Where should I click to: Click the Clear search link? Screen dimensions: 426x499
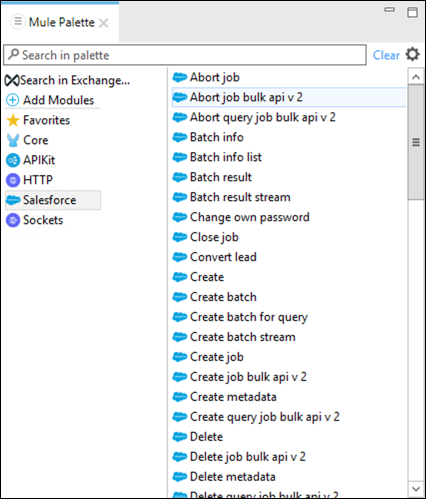coord(386,55)
